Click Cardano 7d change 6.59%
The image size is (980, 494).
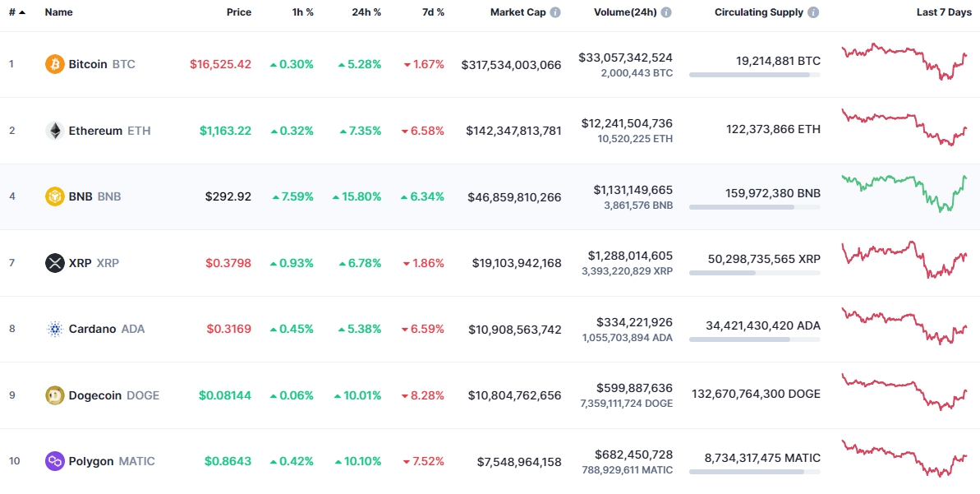(424, 329)
